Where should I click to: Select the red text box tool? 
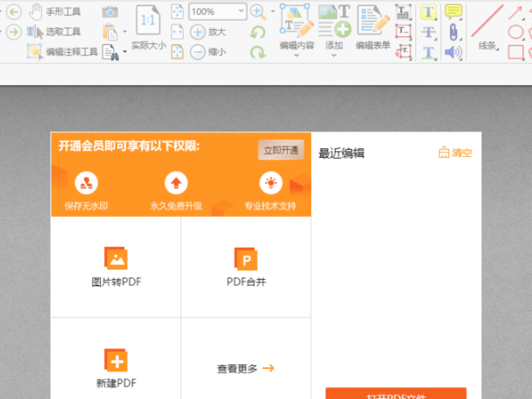coord(403,32)
